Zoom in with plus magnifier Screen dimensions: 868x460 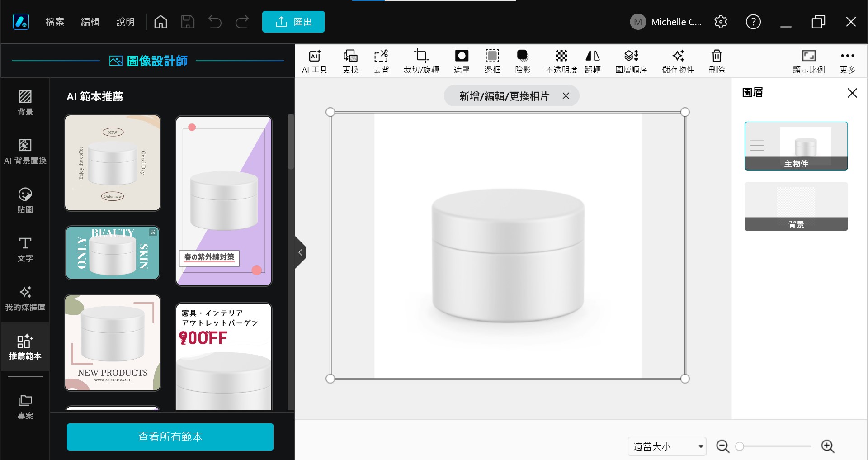click(828, 446)
